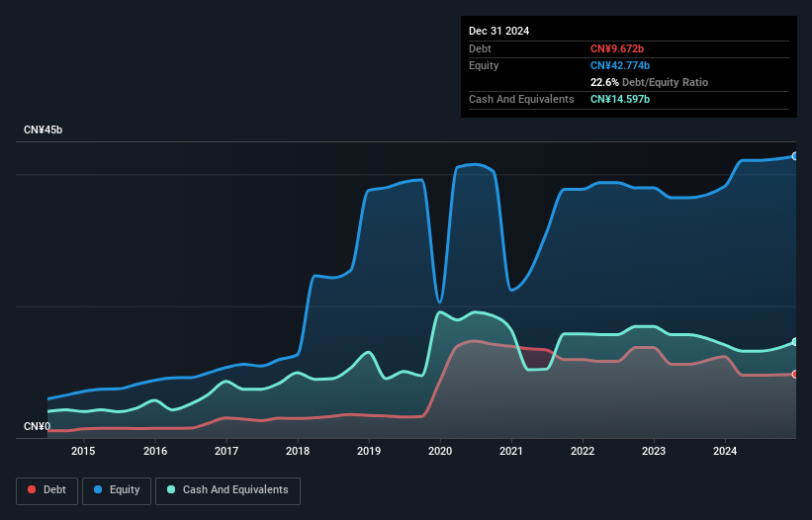Click the CN¥9.672b debt value

[x=617, y=48]
